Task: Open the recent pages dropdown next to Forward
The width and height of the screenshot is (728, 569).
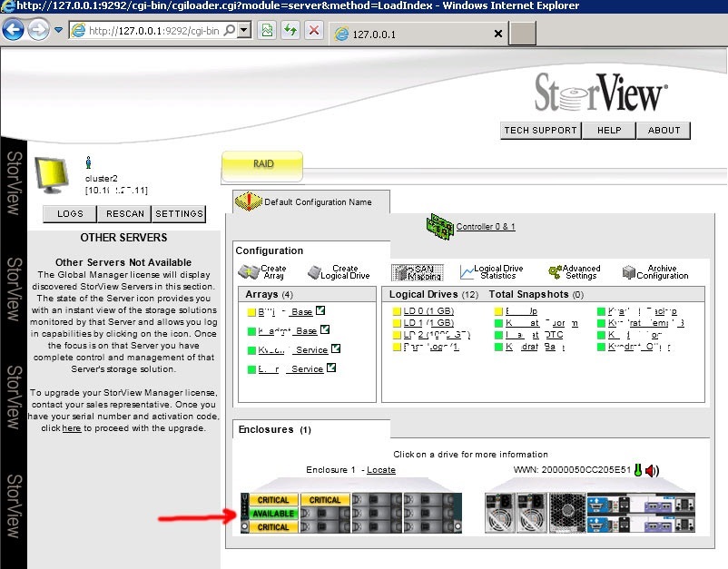Action: [x=59, y=31]
